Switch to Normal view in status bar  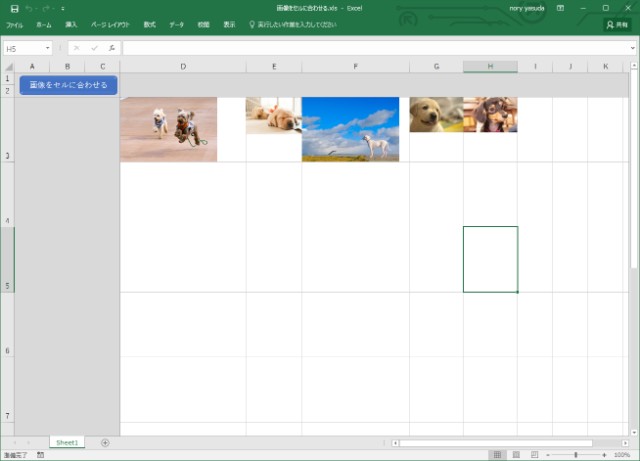(497, 455)
